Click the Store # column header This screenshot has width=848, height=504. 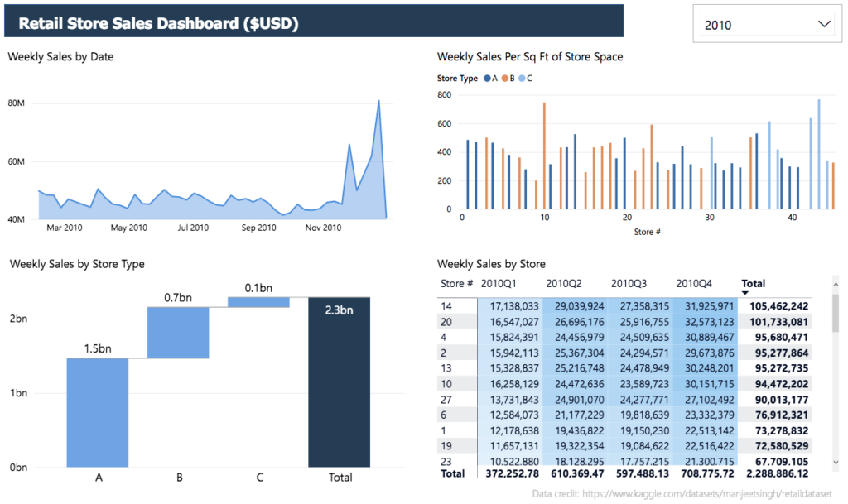(455, 283)
